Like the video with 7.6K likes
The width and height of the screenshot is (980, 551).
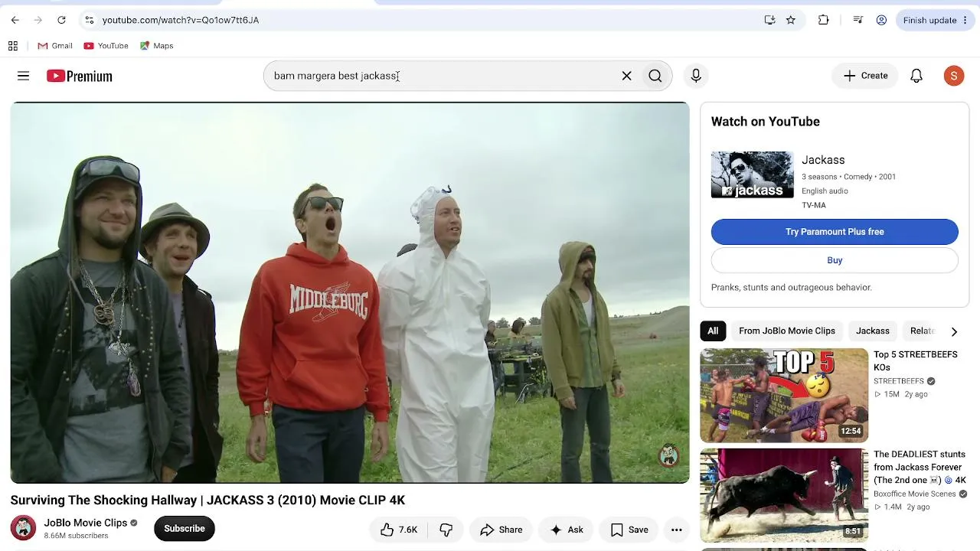click(x=399, y=530)
